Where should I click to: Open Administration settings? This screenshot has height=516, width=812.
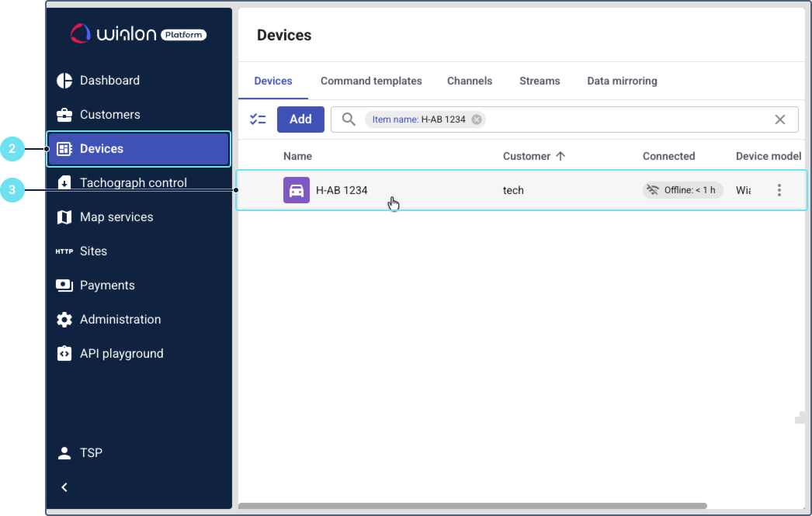click(120, 319)
